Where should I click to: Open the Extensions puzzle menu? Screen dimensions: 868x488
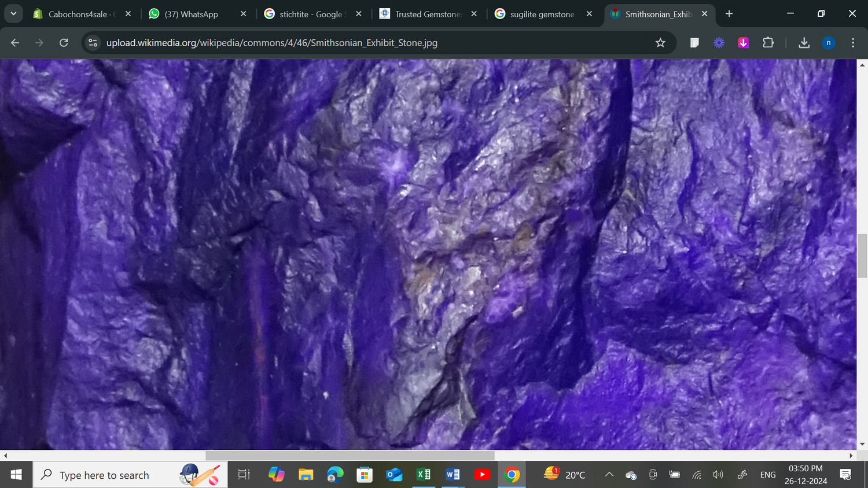click(768, 43)
